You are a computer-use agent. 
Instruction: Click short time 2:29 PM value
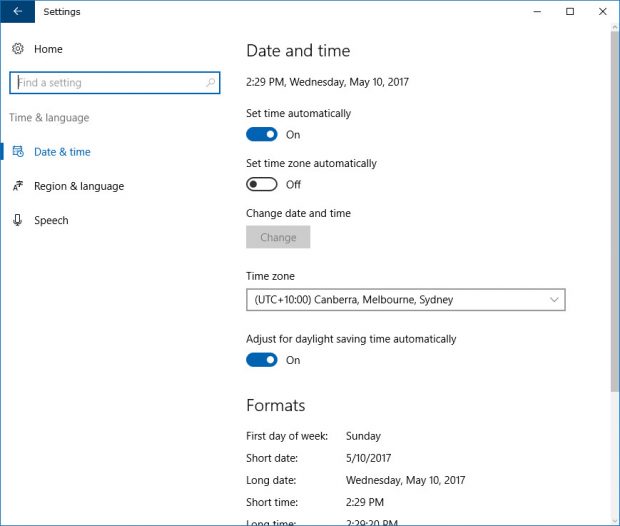(x=365, y=502)
